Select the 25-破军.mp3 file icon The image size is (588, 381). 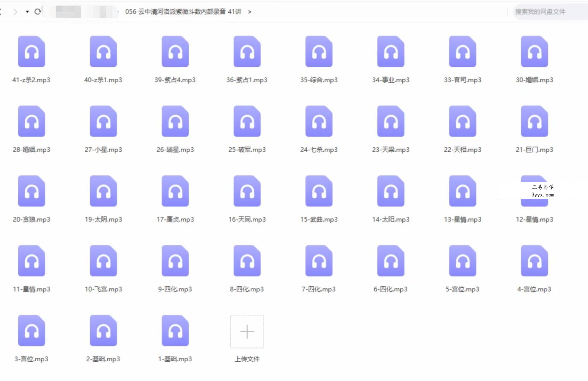click(247, 121)
